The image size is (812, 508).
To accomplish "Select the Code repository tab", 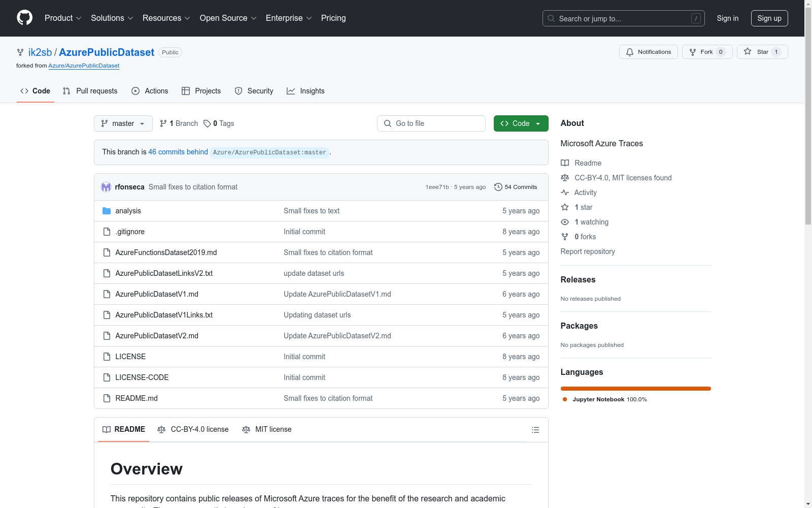I will click(36, 91).
